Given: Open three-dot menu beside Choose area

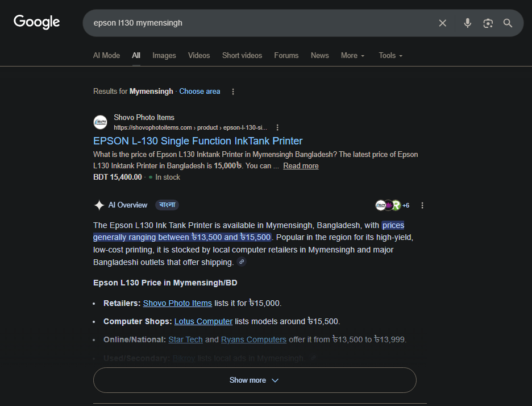Looking at the screenshot, I should tap(233, 92).
